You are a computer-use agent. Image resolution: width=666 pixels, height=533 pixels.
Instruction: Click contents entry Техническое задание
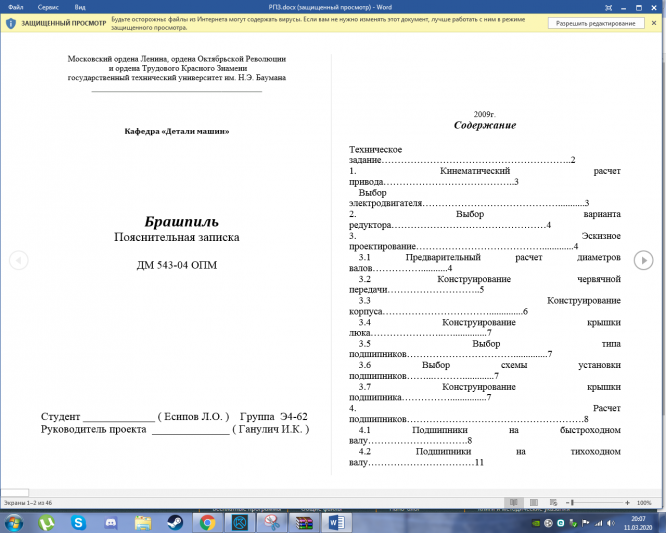[462, 155]
